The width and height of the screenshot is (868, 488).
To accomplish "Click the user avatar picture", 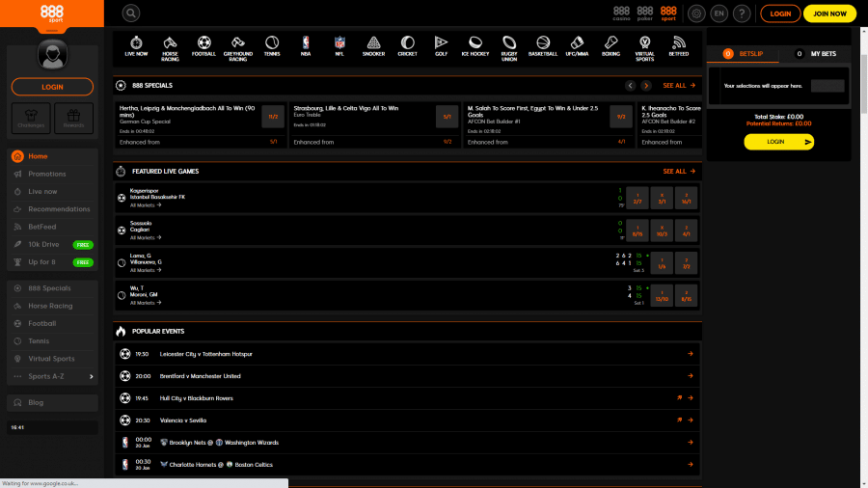I will point(53,55).
